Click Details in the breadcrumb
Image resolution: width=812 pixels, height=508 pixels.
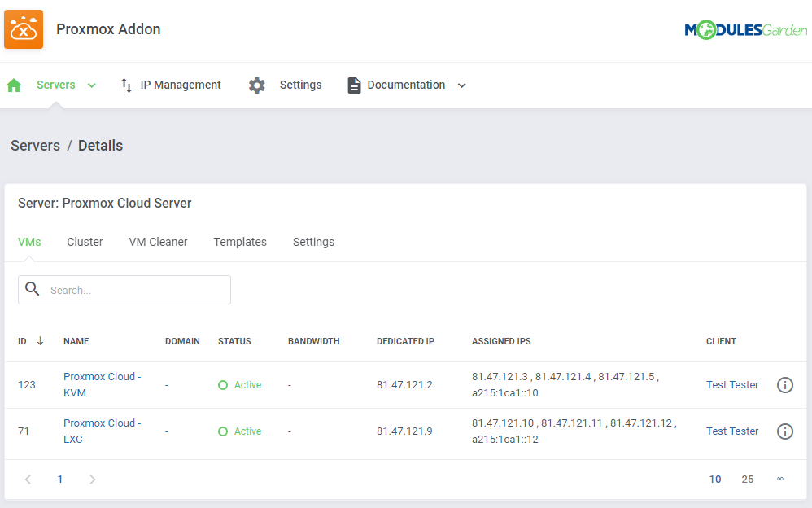tap(100, 146)
